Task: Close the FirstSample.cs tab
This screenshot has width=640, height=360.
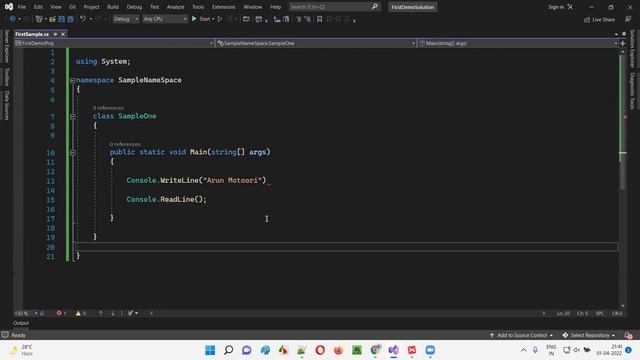Action: (63, 34)
